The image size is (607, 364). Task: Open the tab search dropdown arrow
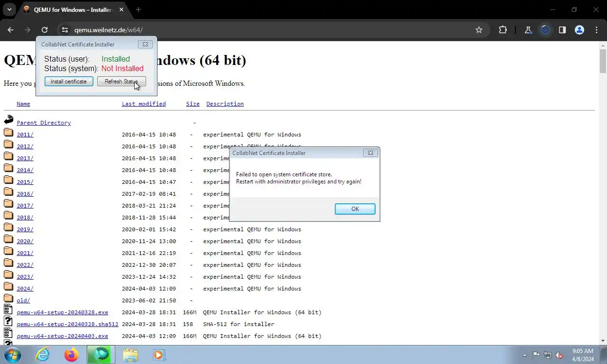click(x=9, y=9)
